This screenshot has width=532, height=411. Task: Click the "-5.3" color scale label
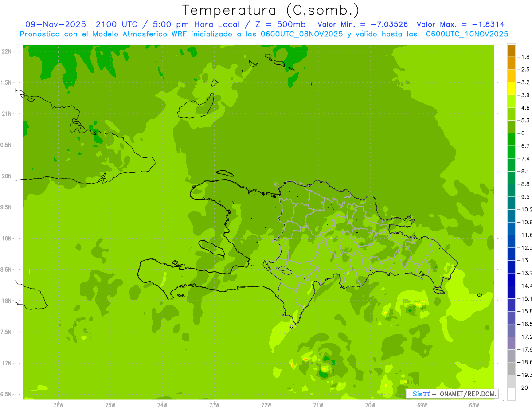coord(524,120)
